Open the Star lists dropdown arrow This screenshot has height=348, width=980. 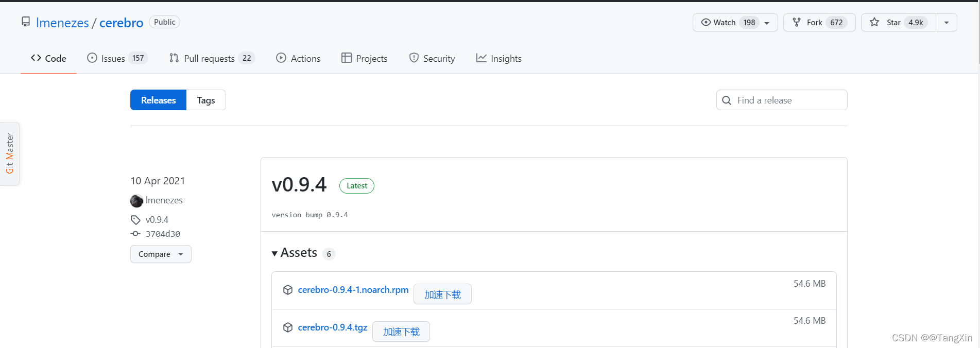(x=947, y=23)
